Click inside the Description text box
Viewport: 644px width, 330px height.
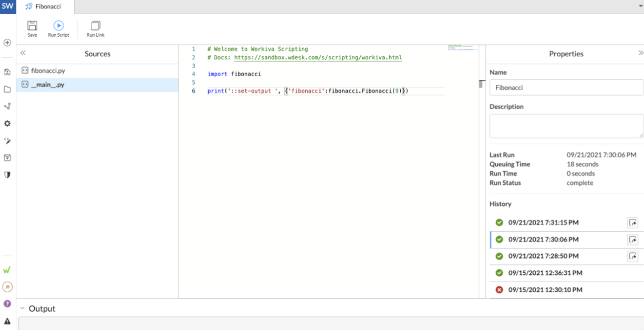(x=566, y=126)
